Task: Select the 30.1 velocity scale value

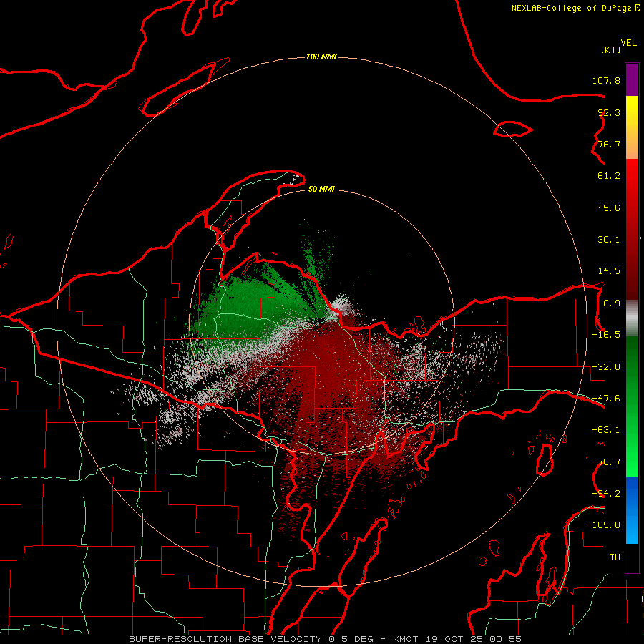Action: click(609, 240)
